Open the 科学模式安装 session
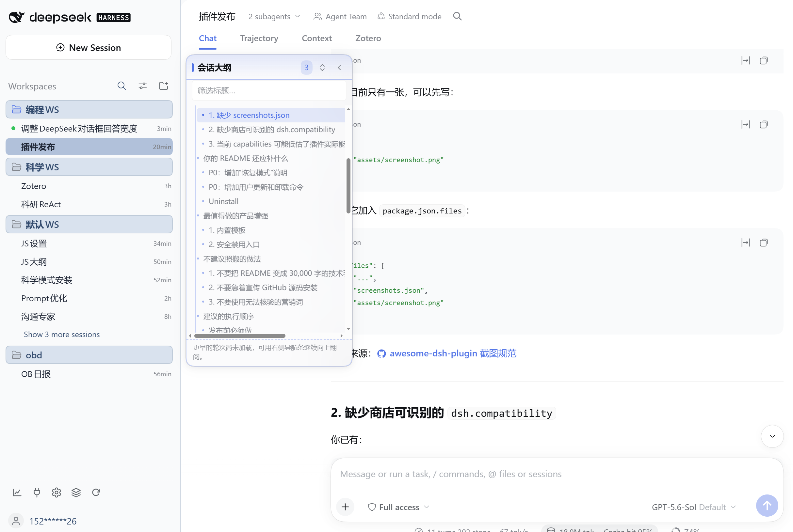Viewport: 793px width, 532px height. tap(89, 280)
